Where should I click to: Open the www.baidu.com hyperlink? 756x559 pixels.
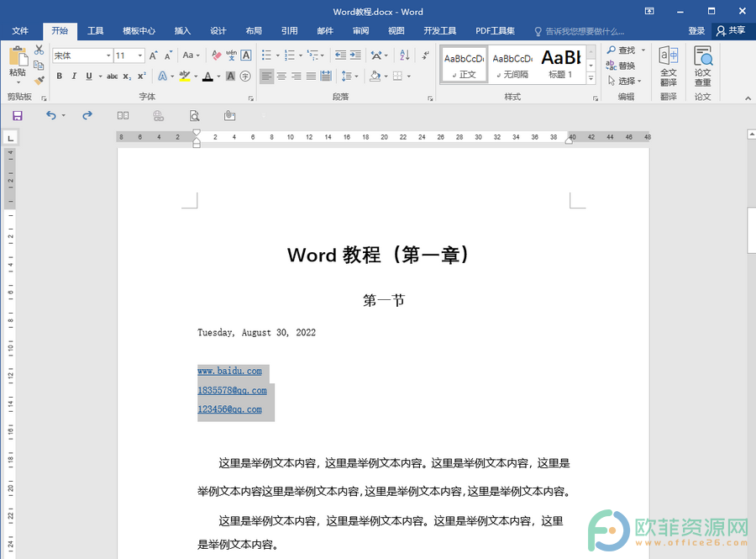229,372
